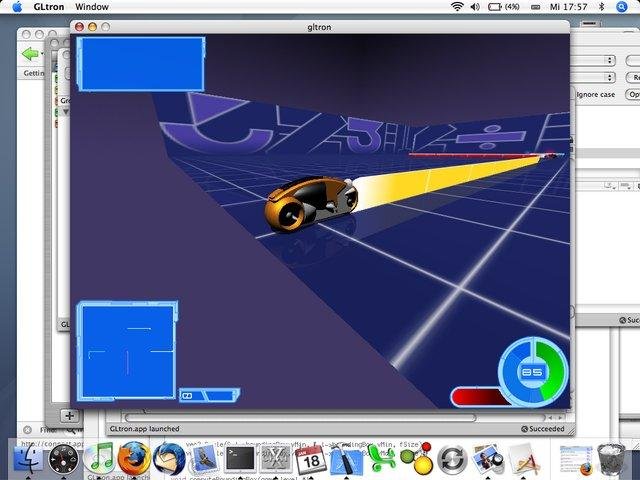Open the Apple menu
Image resolution: width=640 pixels, height=480 pixels.
click(17, 7)
